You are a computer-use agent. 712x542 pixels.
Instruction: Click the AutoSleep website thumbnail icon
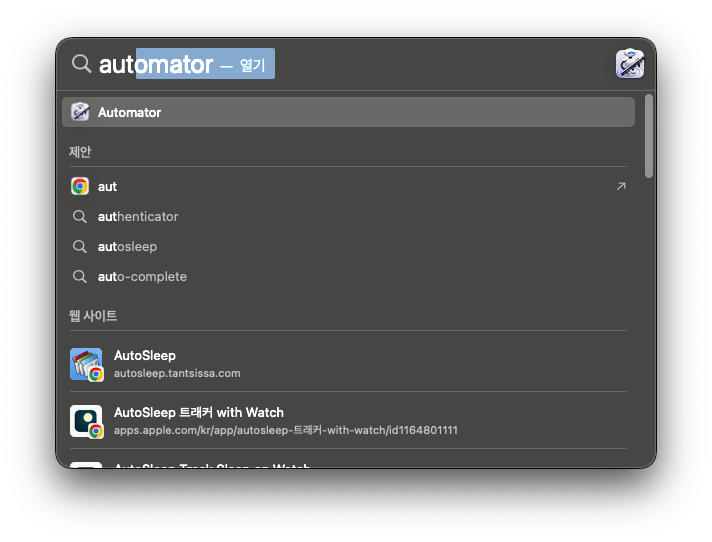click(86, 365)
